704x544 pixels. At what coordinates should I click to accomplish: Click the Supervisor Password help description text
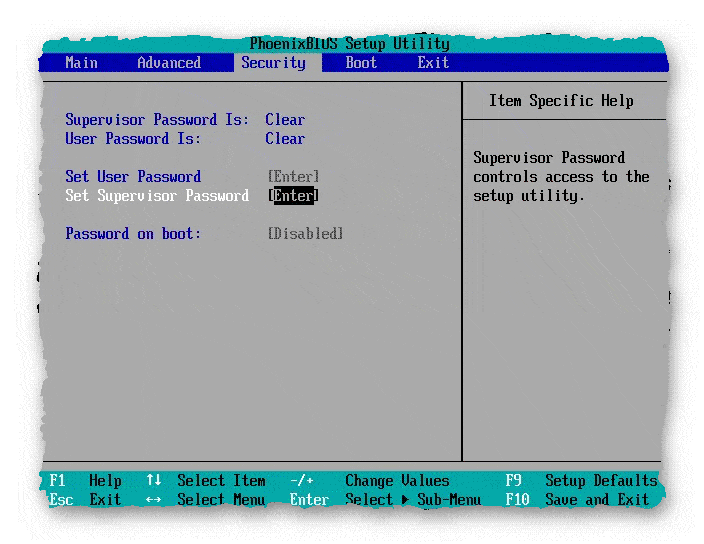(x=561, y=176)
